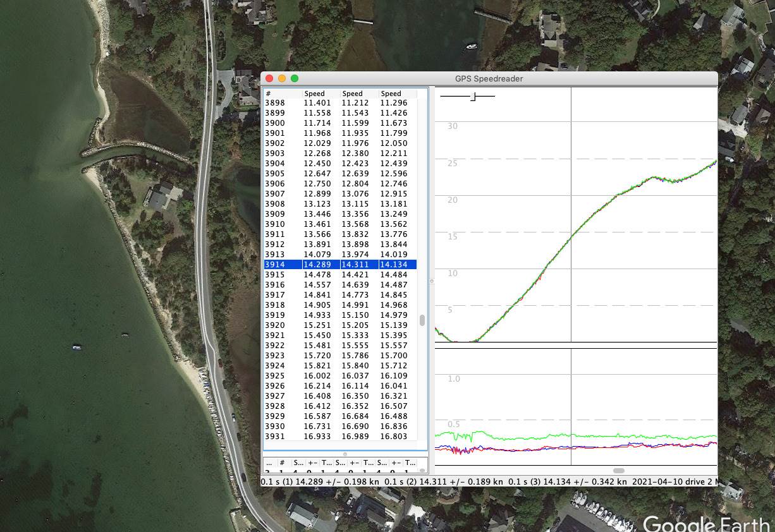The height and width of the screenshot is (532, 775).
Task: Click the yellow minimize window button
Action: point(282,78)
